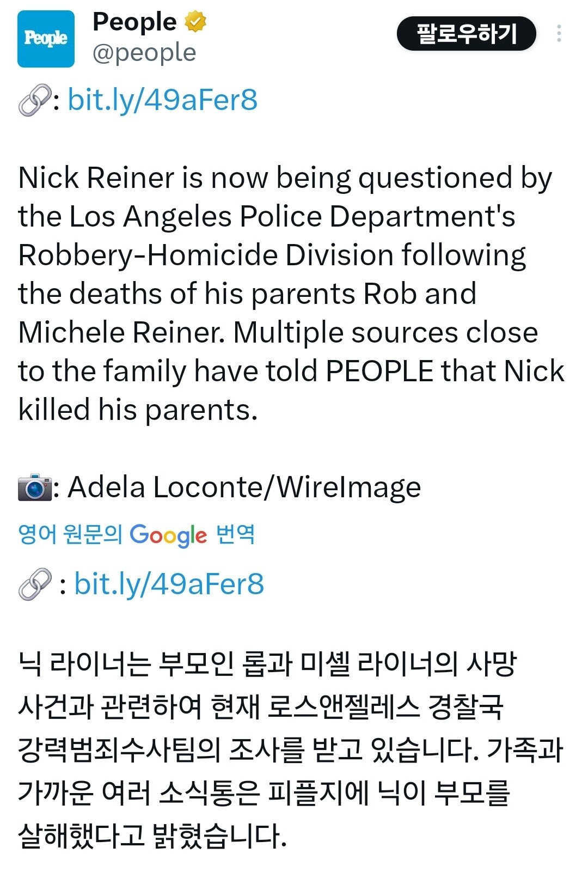Tap the 팔로우하기 follow button
The image size is (588, 884).
coord(466,34)
